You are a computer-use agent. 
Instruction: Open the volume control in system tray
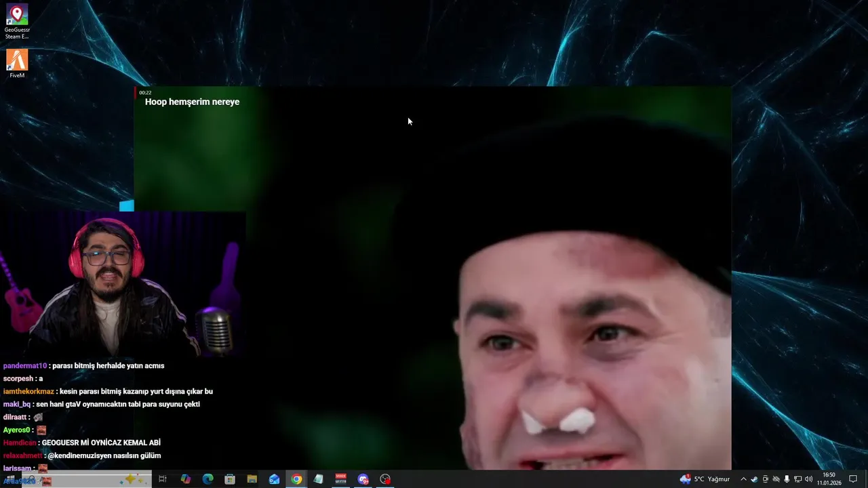coord(808,479)
